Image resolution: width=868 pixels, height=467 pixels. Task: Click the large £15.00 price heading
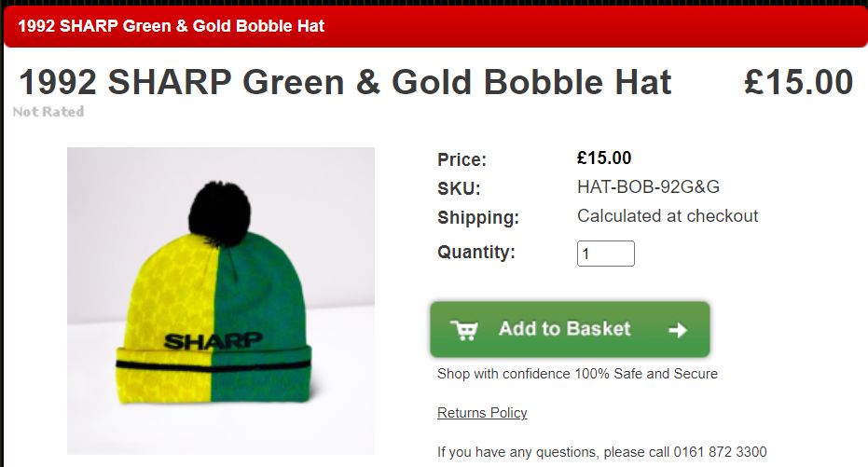[798, 82]
